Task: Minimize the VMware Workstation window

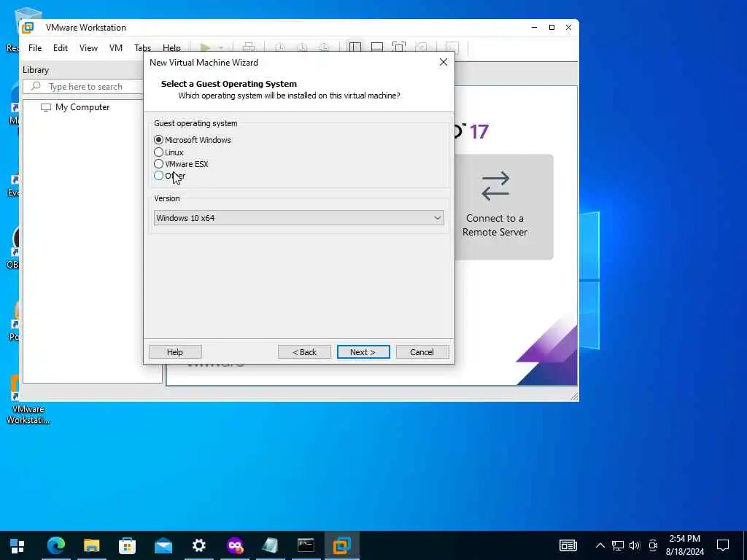Action: pos(534,28)
